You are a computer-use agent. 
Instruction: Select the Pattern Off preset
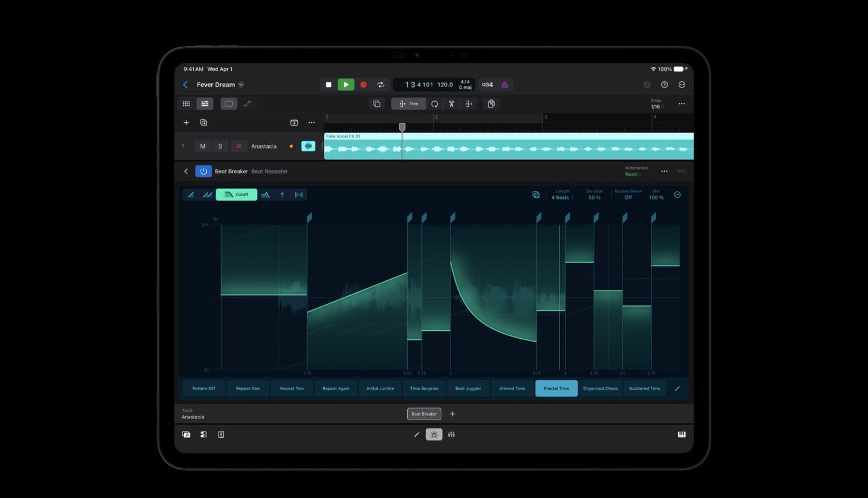(203, 388)
